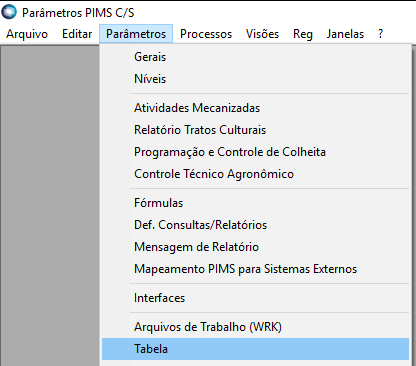Open the Arquivo menu

[27, 34]
